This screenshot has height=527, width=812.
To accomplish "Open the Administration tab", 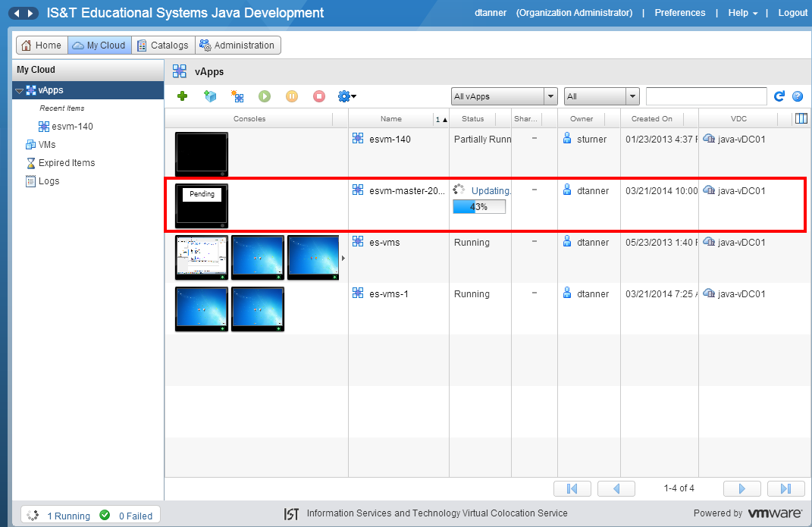I will (x=237, y=45).
